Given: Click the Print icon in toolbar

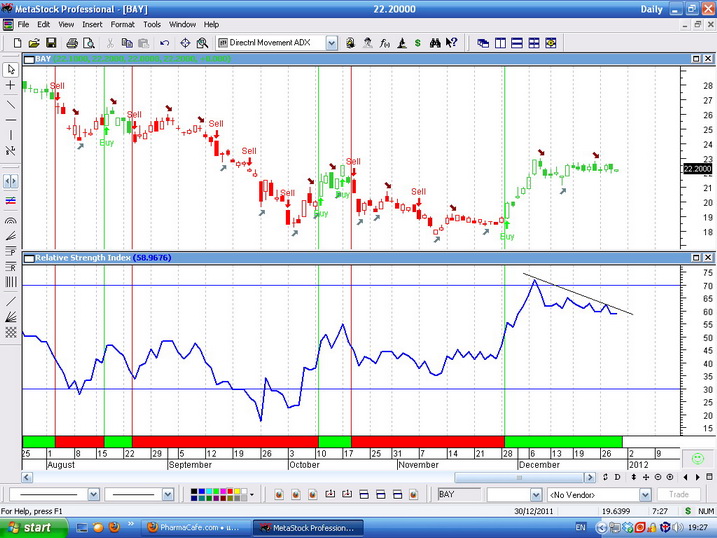Looking at the screenshot, I should coord(72,43).
